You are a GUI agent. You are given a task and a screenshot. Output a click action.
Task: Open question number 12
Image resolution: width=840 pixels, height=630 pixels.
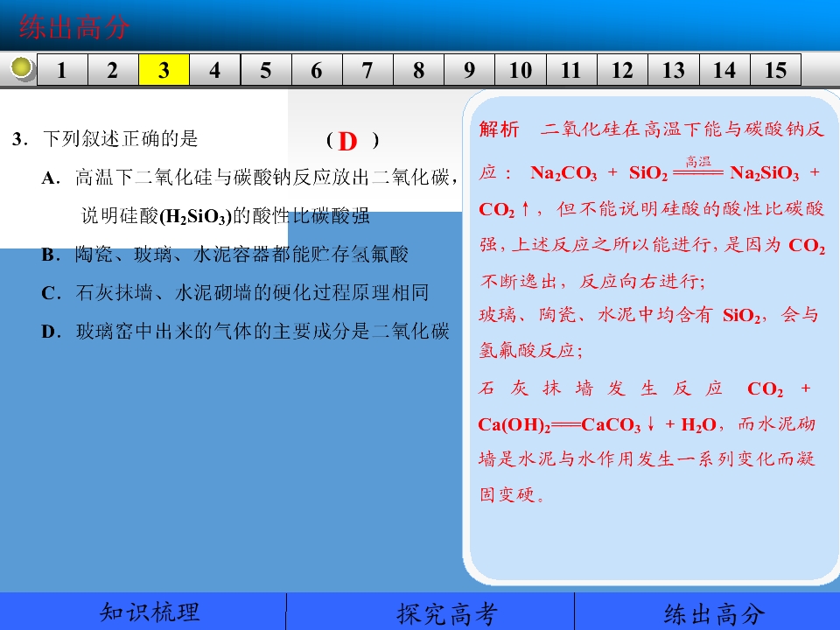[x=622, y=70]
